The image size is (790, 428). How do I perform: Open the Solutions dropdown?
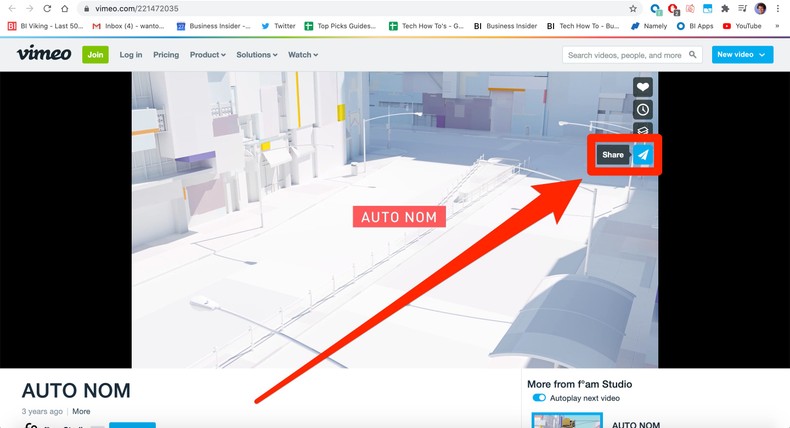pos(257,55)
